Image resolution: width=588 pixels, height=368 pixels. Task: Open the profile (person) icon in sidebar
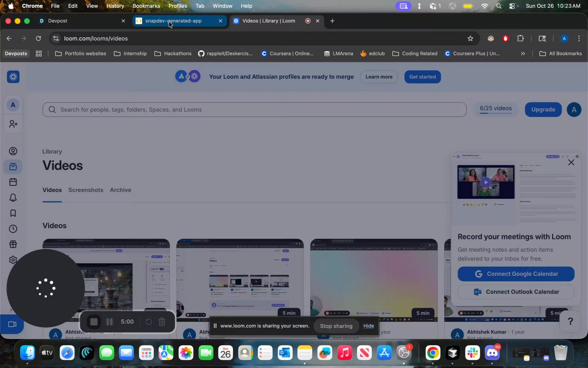click(x=13, y=151)
